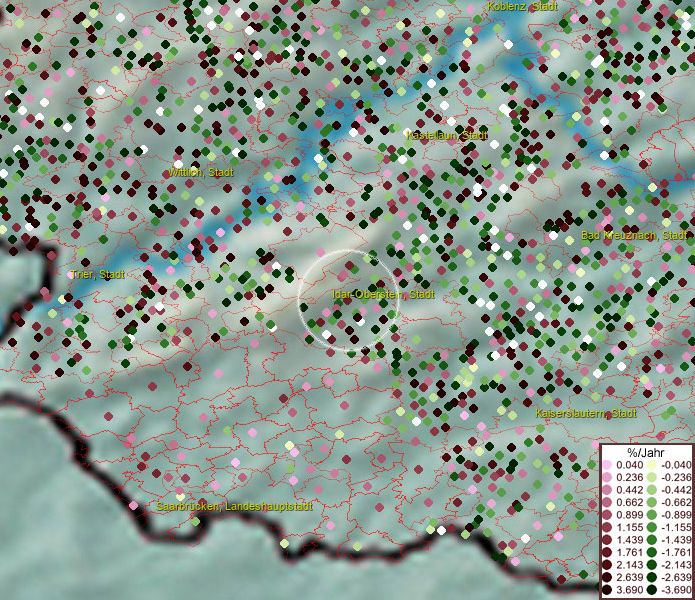Click the 2.639 legend value
Screen dimensions: 695x600
click(629, 577)
